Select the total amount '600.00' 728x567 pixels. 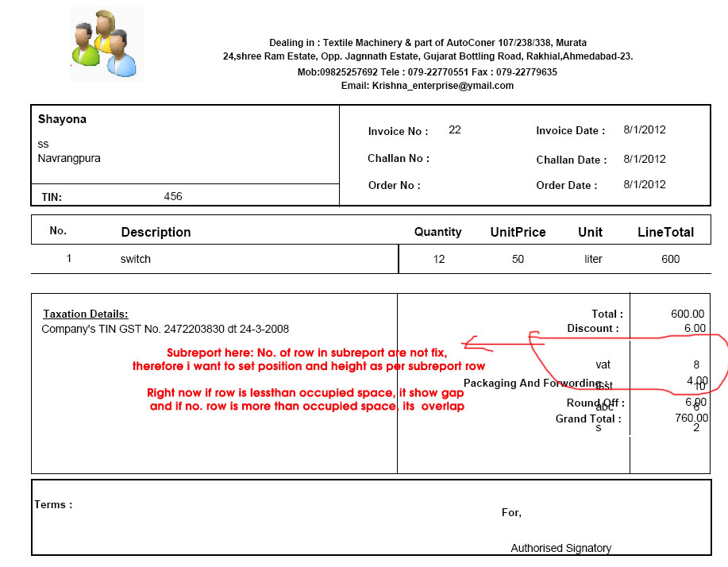pyautogui.click(x=688, y=314)
